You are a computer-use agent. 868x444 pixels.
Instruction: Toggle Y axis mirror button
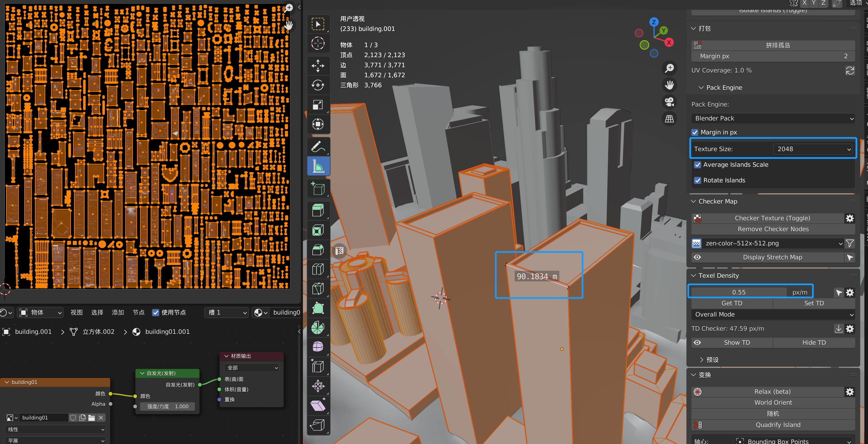(x=814, y=3)
